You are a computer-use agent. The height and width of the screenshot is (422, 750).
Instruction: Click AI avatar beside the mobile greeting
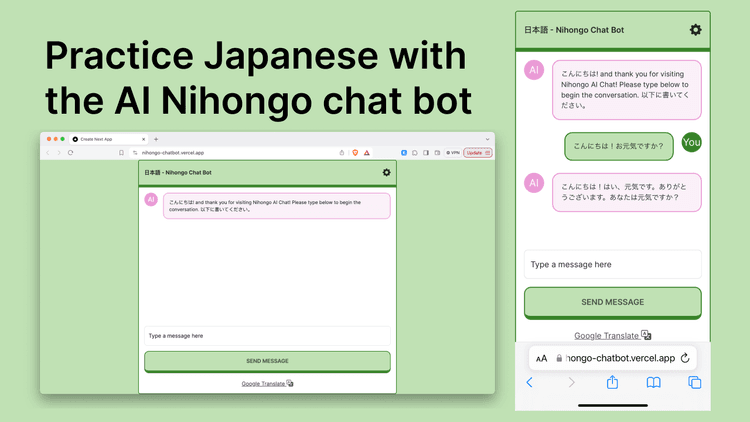[x=534, y=70]
